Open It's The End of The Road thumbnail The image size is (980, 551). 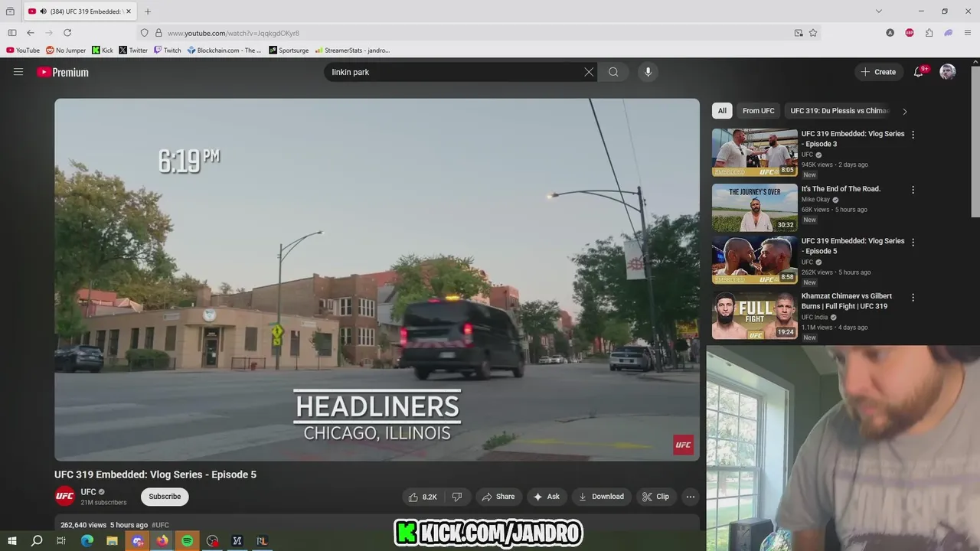tap(754, 207)
